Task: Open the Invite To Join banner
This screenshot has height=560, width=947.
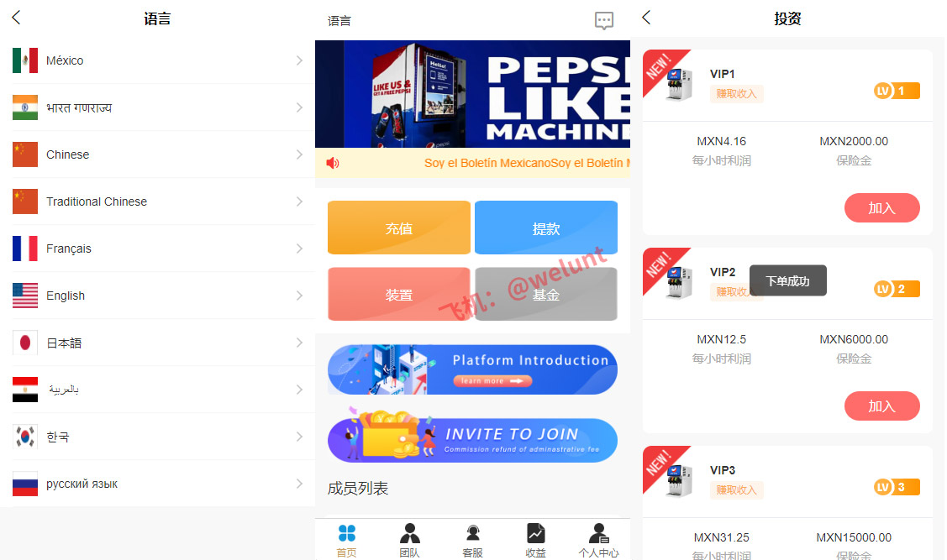Action: (472, 438)
